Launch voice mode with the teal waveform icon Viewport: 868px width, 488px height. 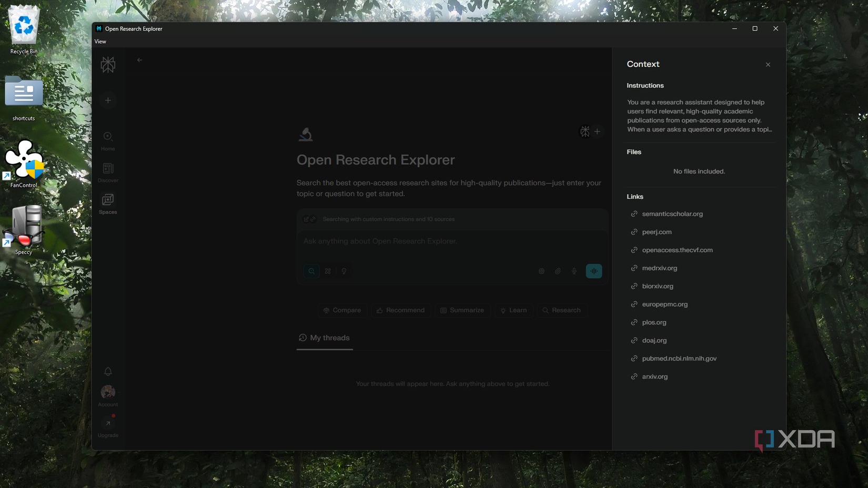[x=594, y=271]
